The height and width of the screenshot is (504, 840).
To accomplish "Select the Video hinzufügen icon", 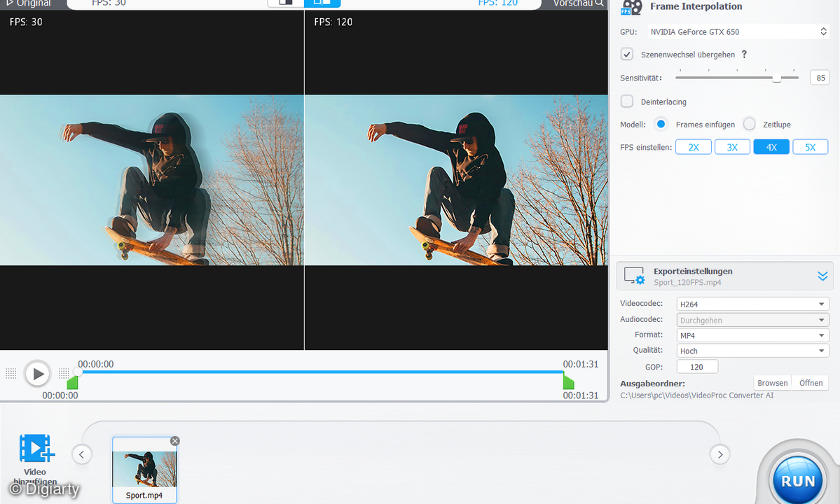I will 36,448.
